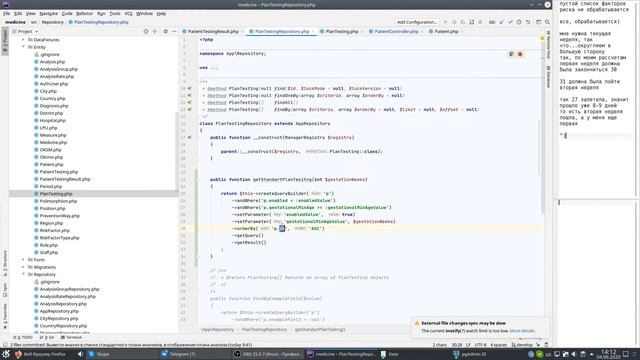
Task: Open the Git tool window at the bottom
Action: 47,338
